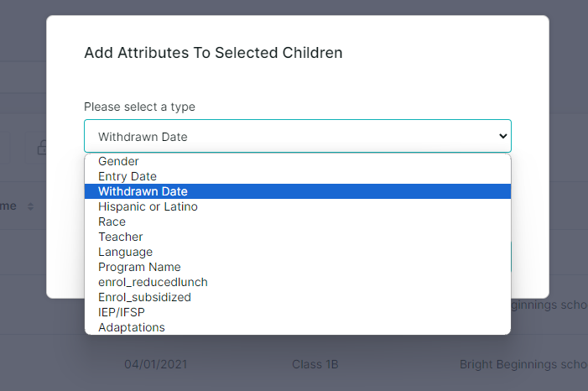Choose Program Name in the dropdown
The width and height of the screenshot is (588, 391).
click(x=139, y=267)
